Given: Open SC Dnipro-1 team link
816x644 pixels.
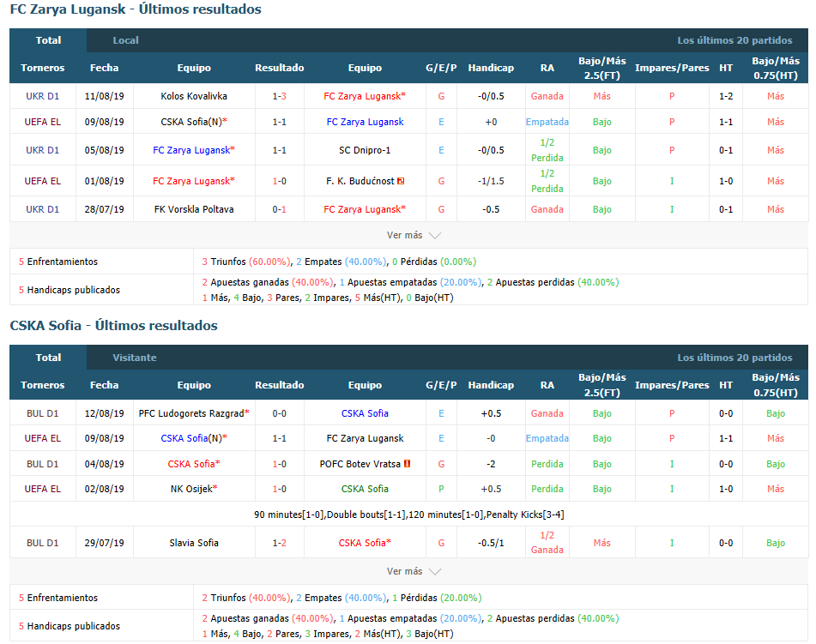Looking at the screenshot, I should tap(365, 150).
